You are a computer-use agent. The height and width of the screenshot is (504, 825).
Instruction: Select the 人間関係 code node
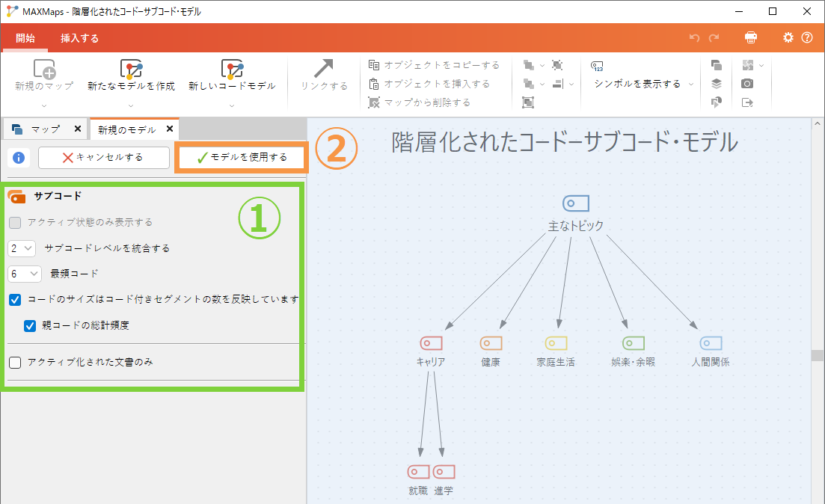[711, 343]
